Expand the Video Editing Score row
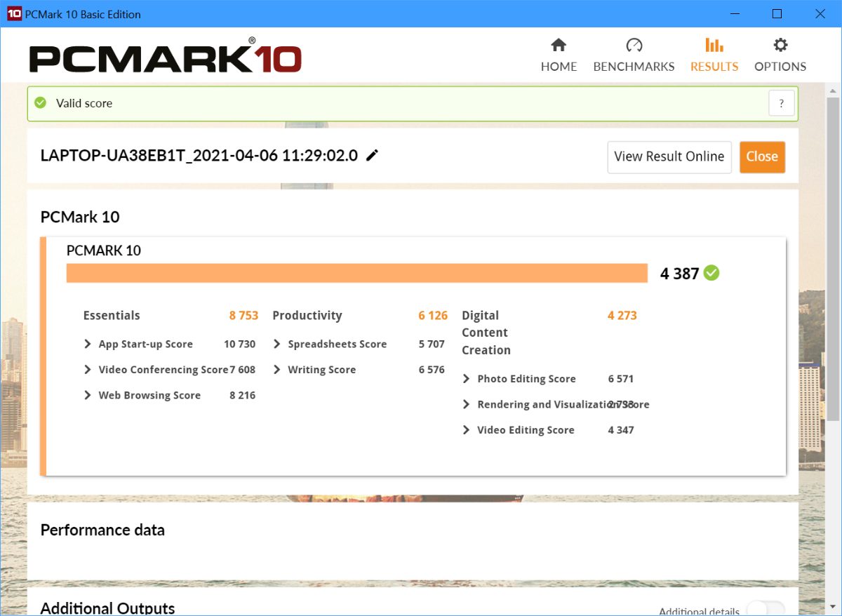 coord(467,430)
